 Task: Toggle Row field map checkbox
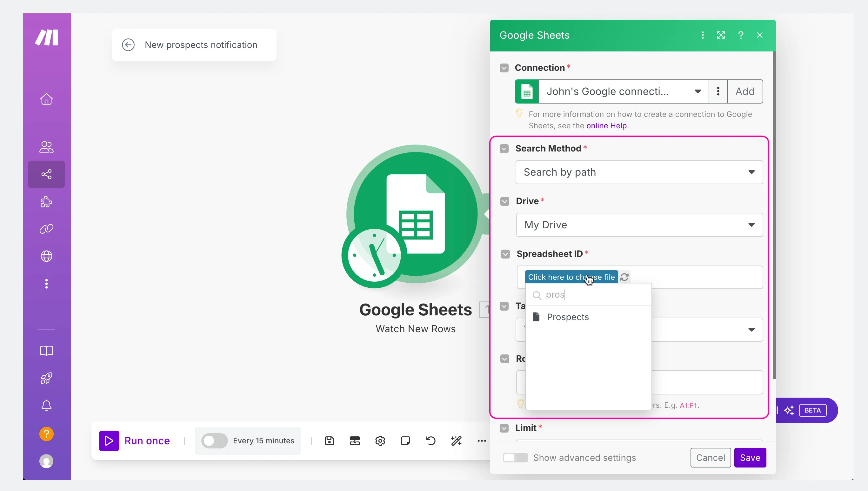[504, 359]
